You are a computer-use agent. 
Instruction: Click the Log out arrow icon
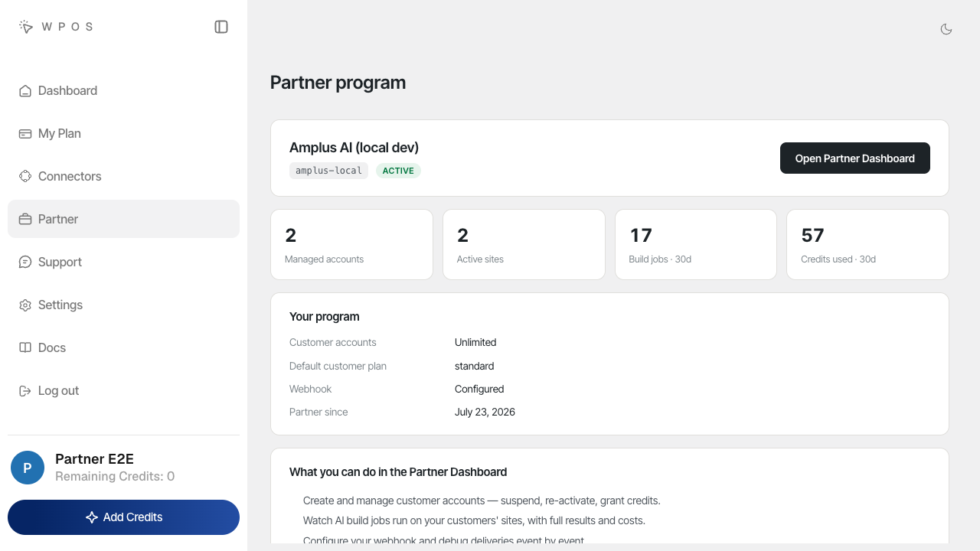click(x=24, y=390)
